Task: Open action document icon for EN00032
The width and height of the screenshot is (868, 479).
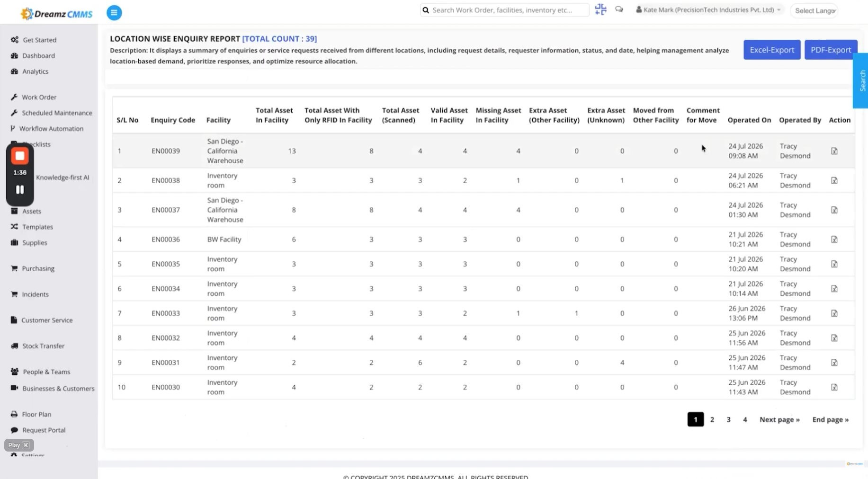Action: tap(834, 338)
